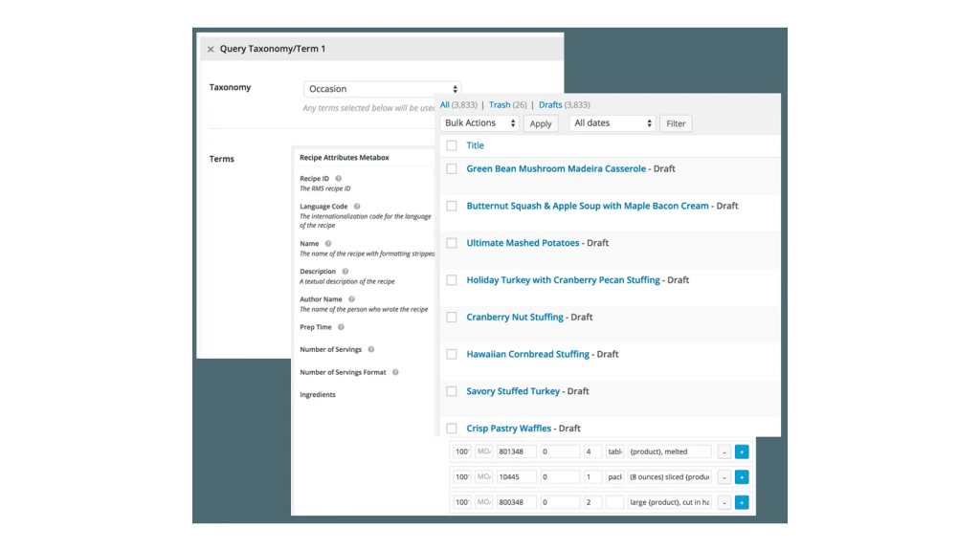Show Trash posts filter

[500, 105]
